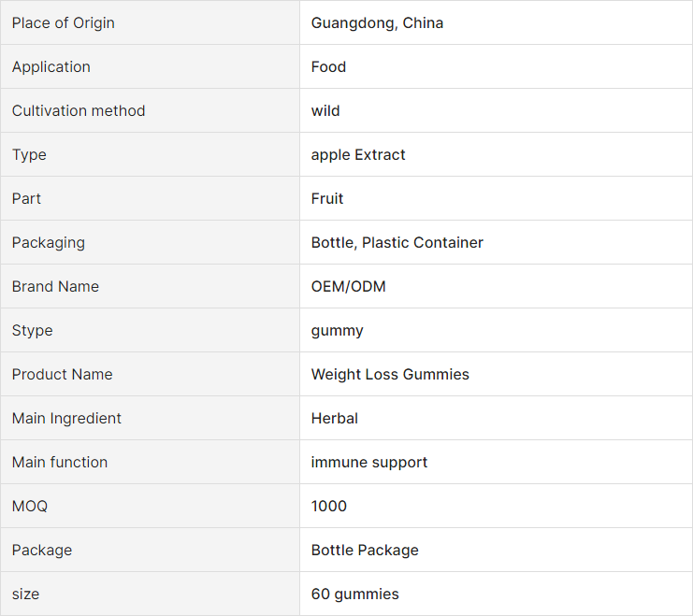Click the 'Bottle Package' value
The image size is (693, 616).
click(365, 551)
